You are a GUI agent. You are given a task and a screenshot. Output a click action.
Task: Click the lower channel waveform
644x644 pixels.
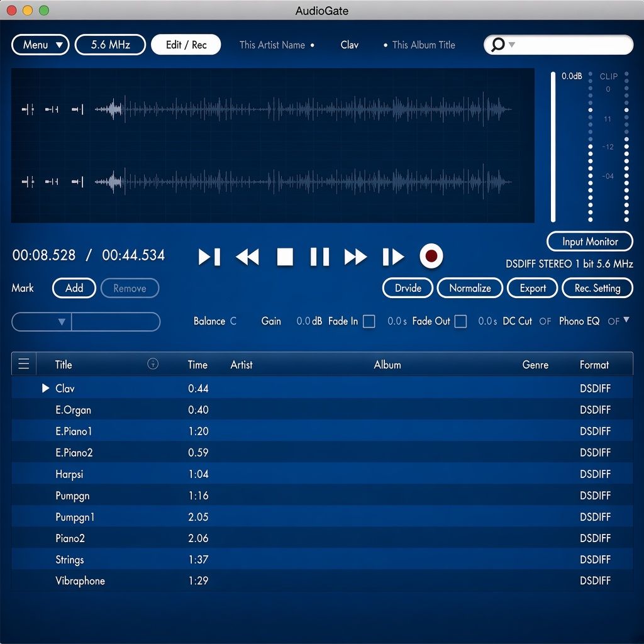(x=303, y=182)
